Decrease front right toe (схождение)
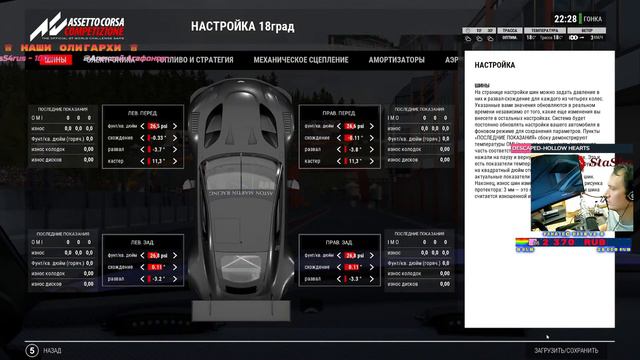 339,138
